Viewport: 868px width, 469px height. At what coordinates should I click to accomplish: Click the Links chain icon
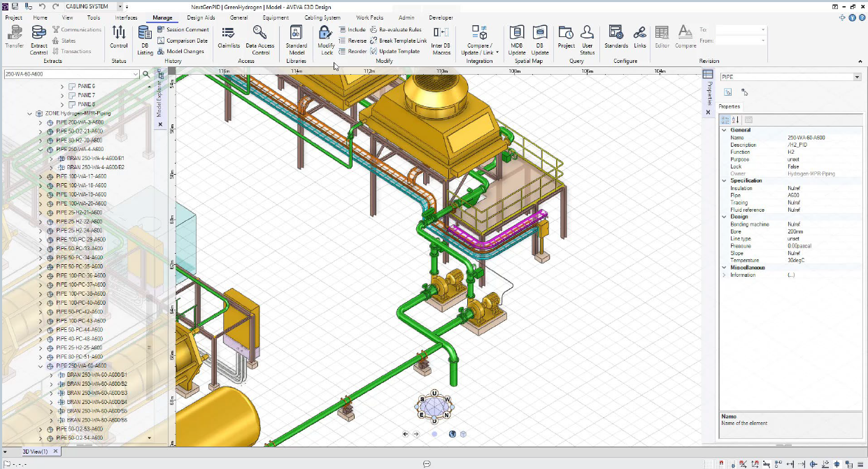[x=640, y=33]
